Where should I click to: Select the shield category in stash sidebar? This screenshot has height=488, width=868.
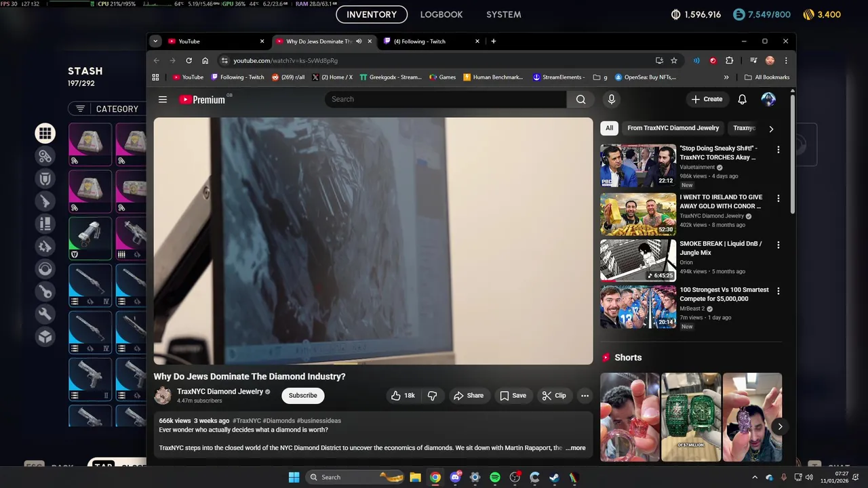coord(45,179)
